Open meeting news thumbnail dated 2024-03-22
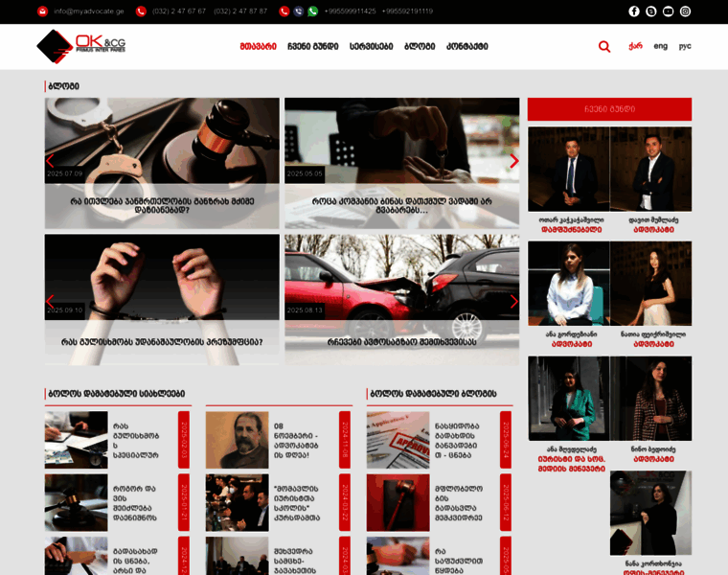 tap(238, 502)
